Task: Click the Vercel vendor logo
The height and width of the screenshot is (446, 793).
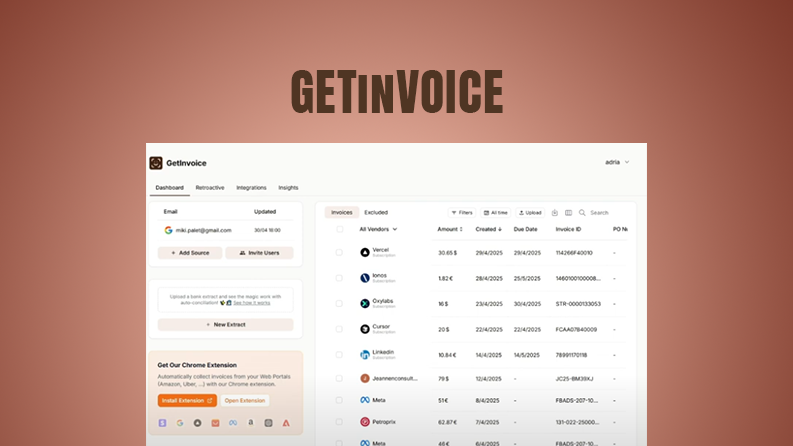Action: pyautogui.click(x=365, y=252)
